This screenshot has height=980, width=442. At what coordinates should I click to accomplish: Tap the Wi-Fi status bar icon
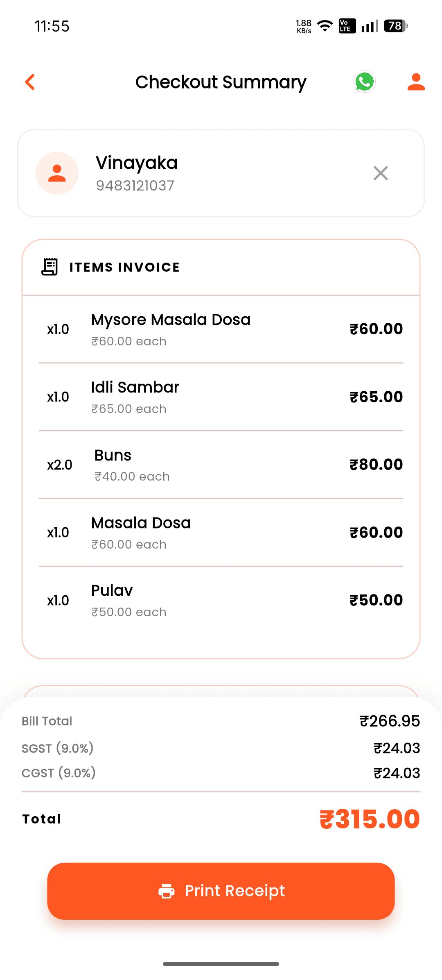click(325, 26)
